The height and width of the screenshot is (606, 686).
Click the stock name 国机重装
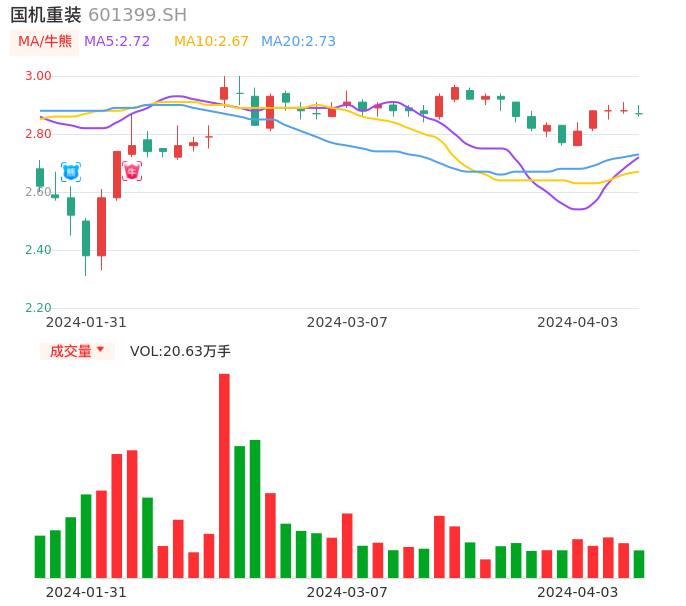coord(46,15)
